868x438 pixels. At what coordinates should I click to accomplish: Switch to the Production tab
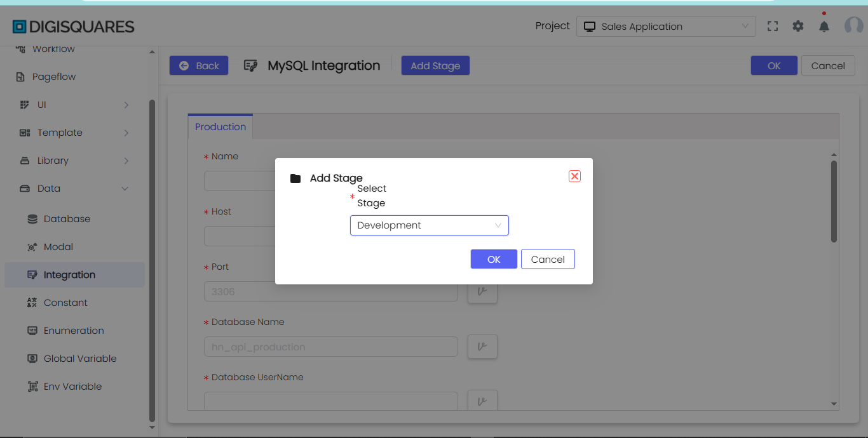pyautogui.click(x=220, y=127)
